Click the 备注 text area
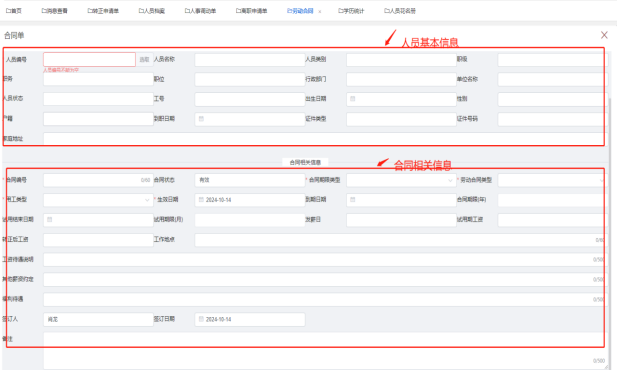The image size is (617, 371). click(325, 351)
